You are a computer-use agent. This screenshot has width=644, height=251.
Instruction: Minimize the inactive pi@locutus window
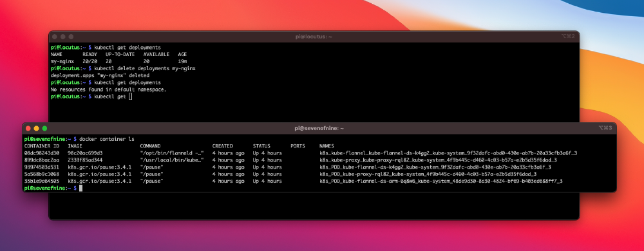[x=62, y=37]
